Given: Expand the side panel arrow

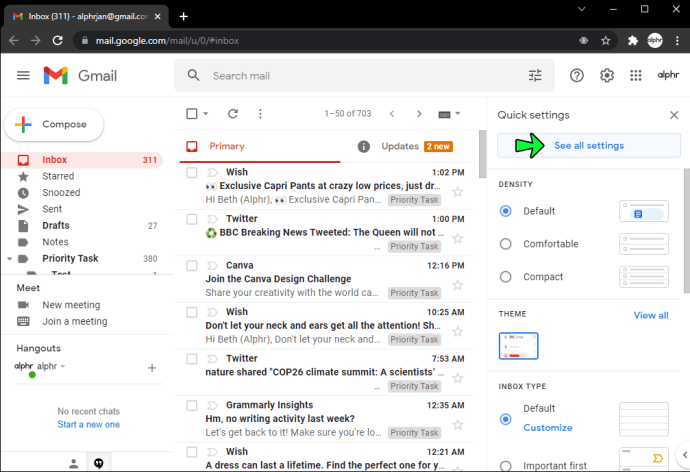Looking at the screenshot, I should (685, 455).
